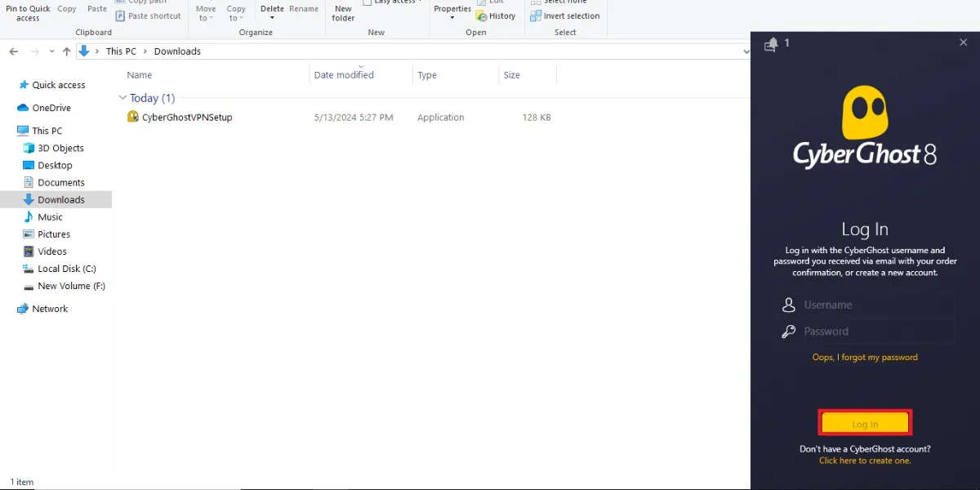The height and width of the screenshot is (490, 980).
Task: Open the Move to dropdown
Action: pos(206,14)
